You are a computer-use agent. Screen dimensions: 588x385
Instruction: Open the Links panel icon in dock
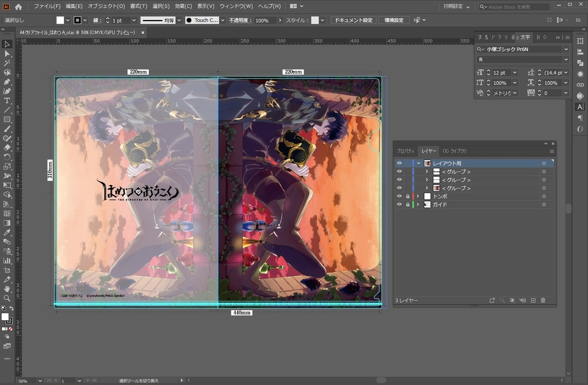click(580, 85)
